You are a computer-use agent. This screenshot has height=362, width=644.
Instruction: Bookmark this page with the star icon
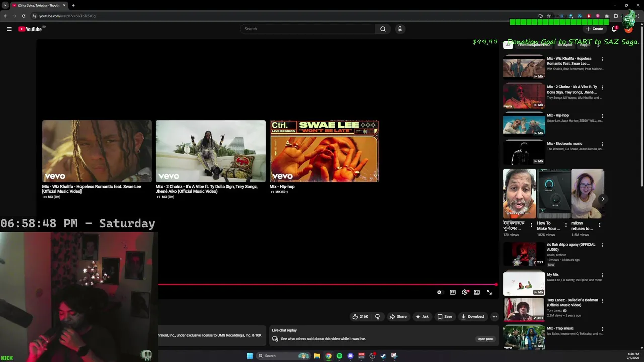[549, 16]
